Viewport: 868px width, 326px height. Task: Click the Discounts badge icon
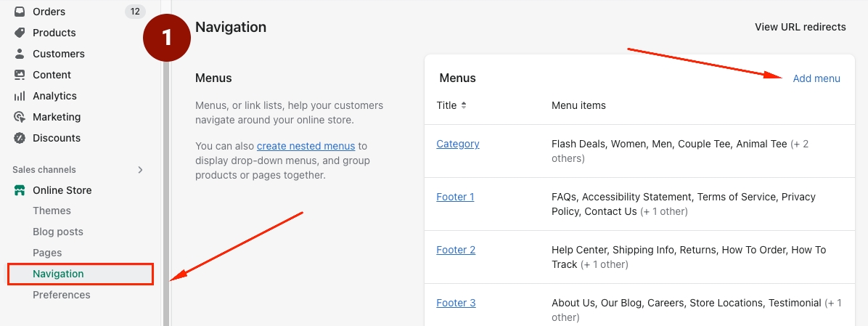coord(20,138)
